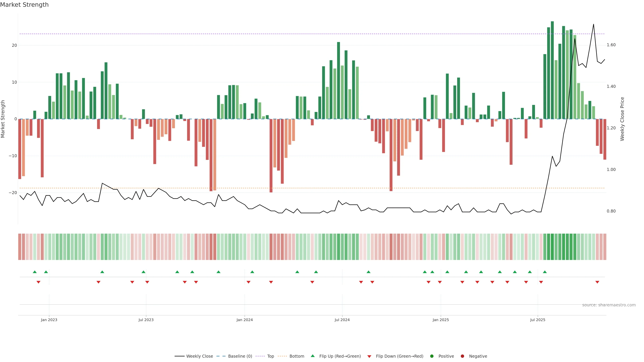
Task: Click the leftmost green flip-up marker
Action: tap(35, 272)
